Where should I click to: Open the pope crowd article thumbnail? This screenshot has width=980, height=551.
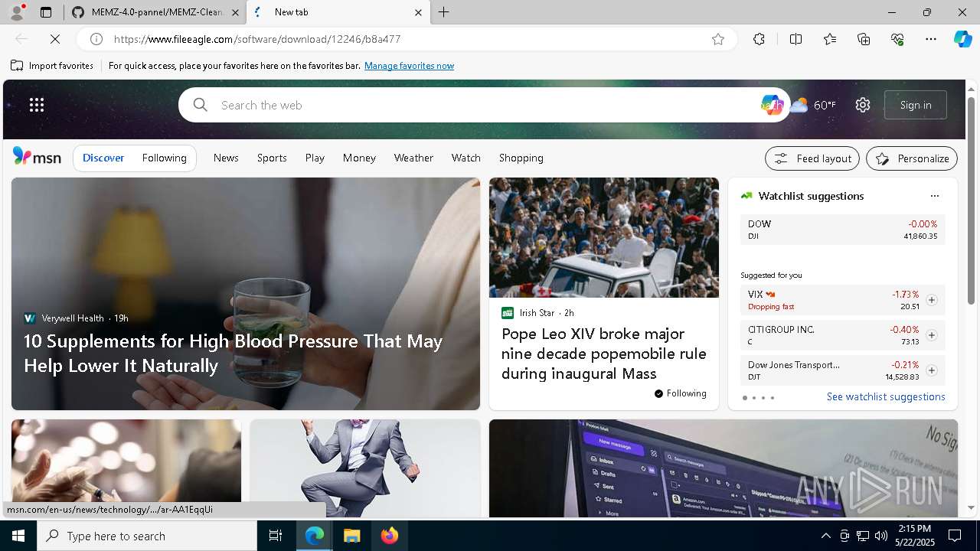604,237
